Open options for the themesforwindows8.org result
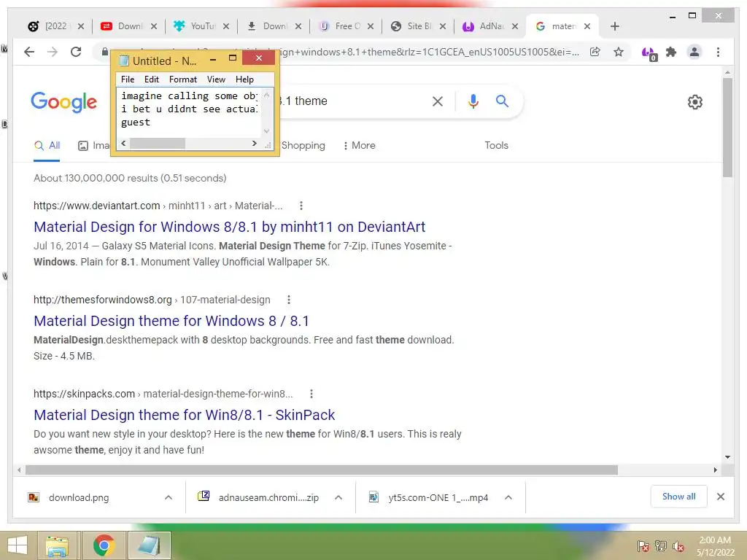The height and width of the screenshot is (560, 747). click(289, 300)
